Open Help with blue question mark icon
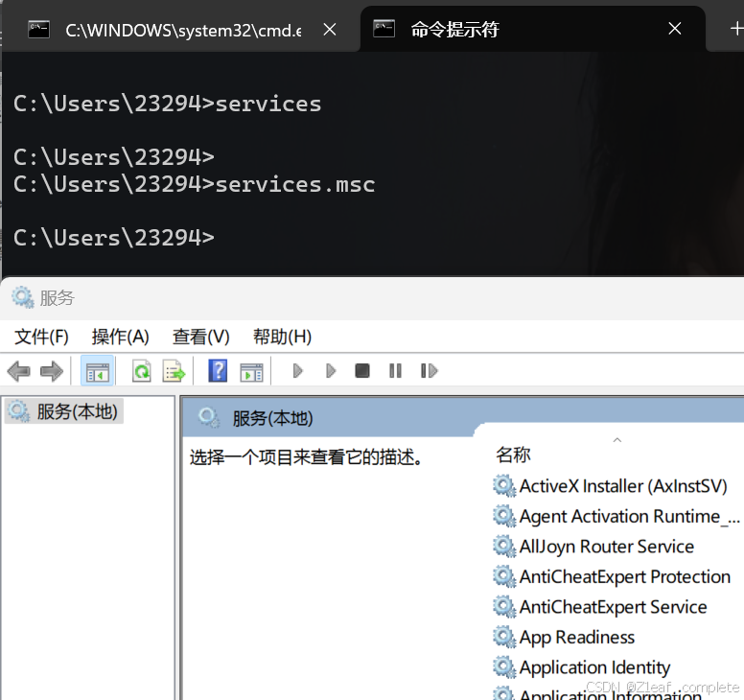Image resolution: width=744 pixels, height=700 pixels. click(x=218, y=371)
